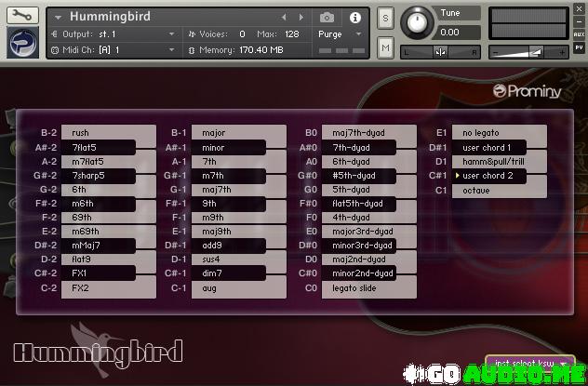Select the m9th keyswitch F-1
Image resolution: width=588 pixels, height=386 pixels.
coord(239,218)
